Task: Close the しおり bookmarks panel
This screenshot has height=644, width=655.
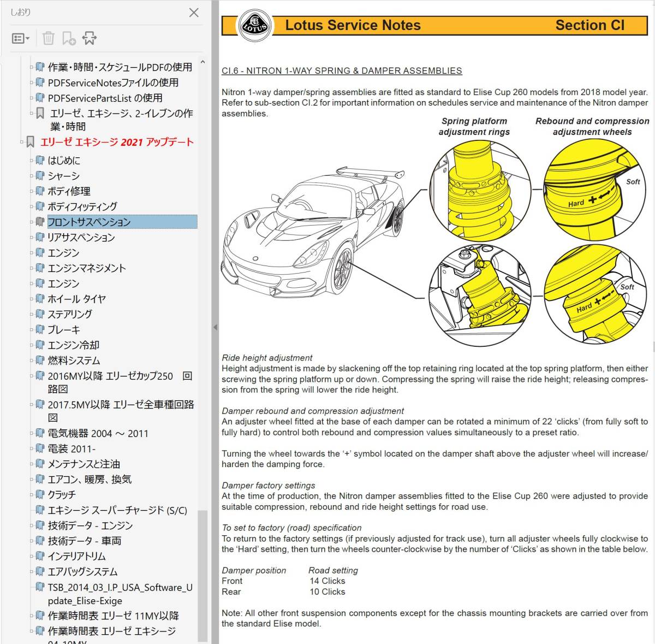Action: pos(194,12)
